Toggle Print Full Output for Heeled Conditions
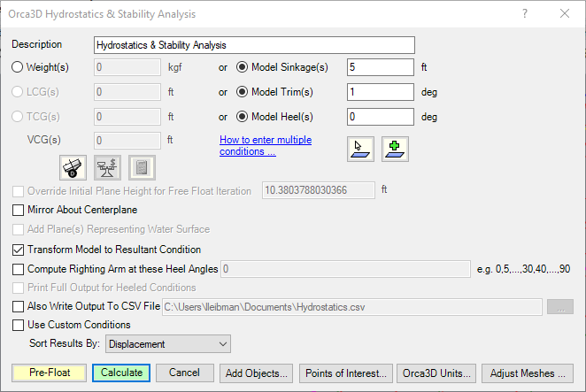This screenshot has height=392, width=586. click(x=18, y=288)
